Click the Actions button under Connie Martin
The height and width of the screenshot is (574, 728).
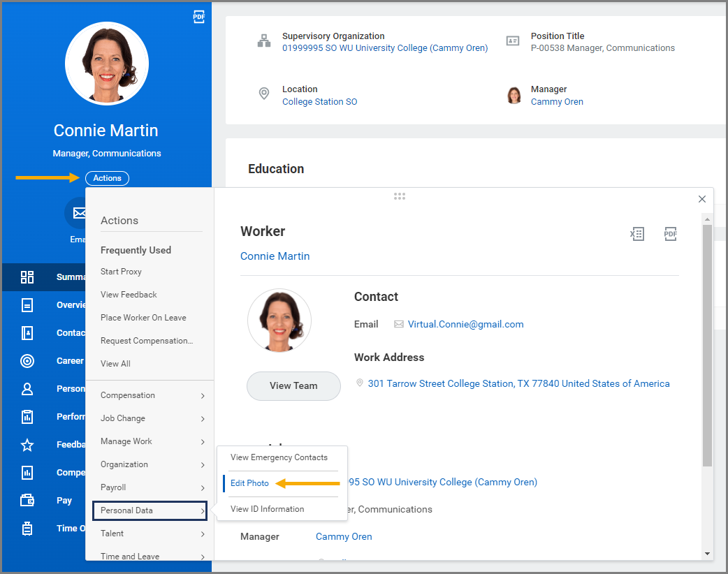pyautogui.click(x=107, y=178)
